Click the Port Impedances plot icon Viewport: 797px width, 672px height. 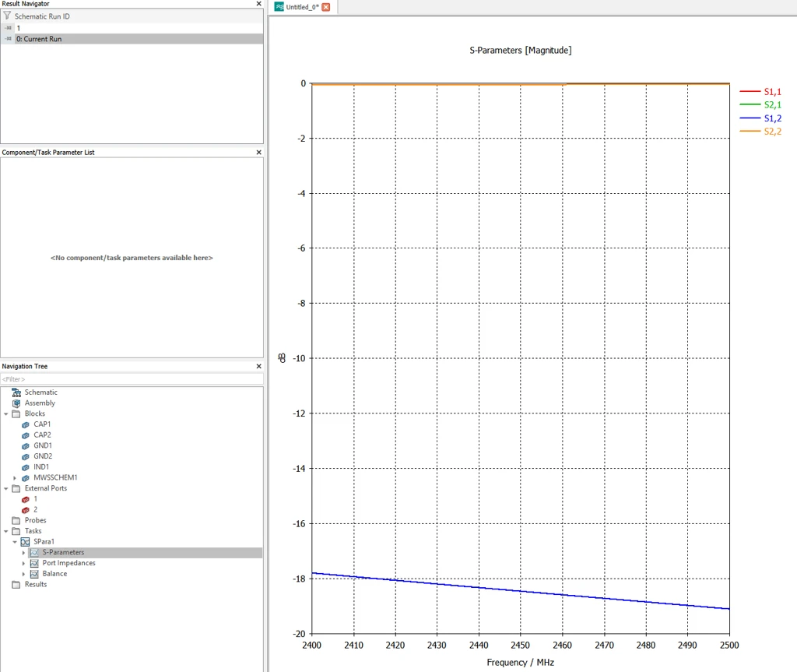point(34,563)
